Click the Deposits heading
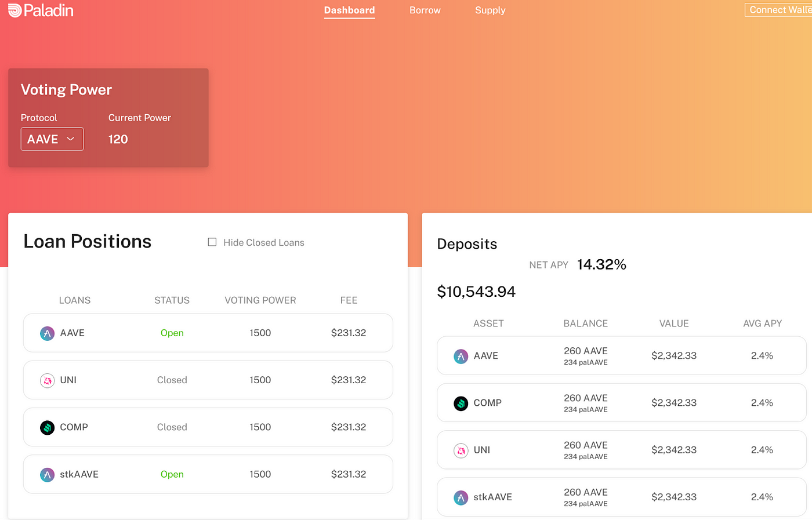This screenshot has height=520, width=812. point(467,244)
